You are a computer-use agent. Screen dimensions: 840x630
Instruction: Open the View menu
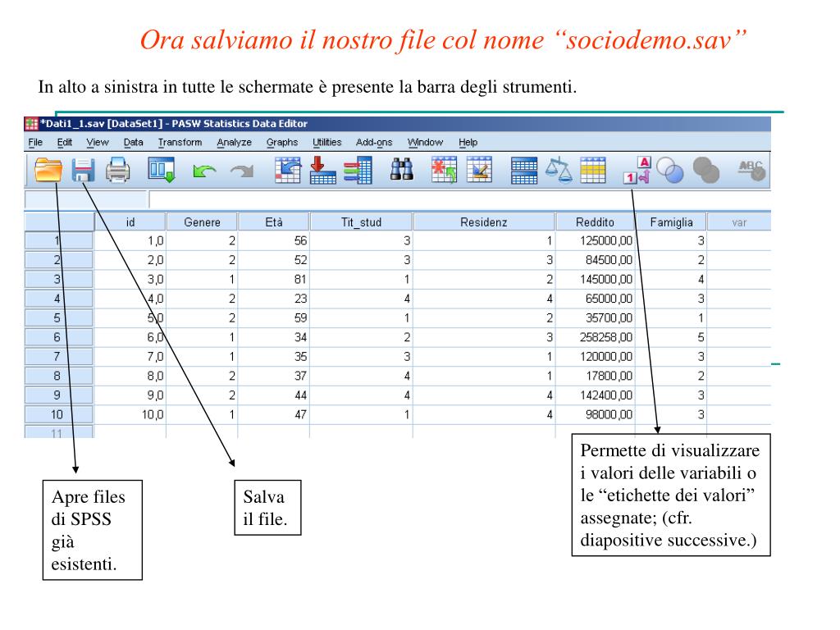click(98, 143)
